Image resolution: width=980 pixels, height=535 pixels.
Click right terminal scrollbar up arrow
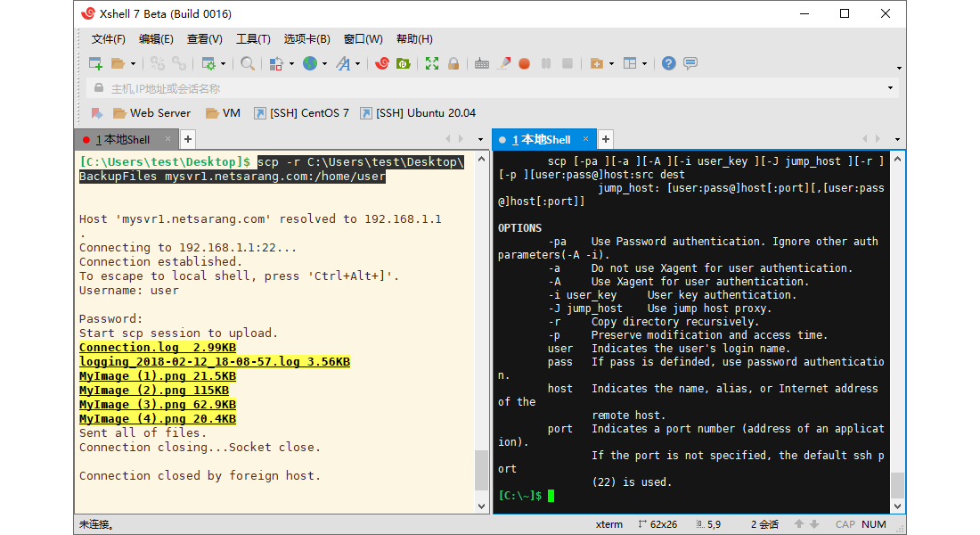897,159
